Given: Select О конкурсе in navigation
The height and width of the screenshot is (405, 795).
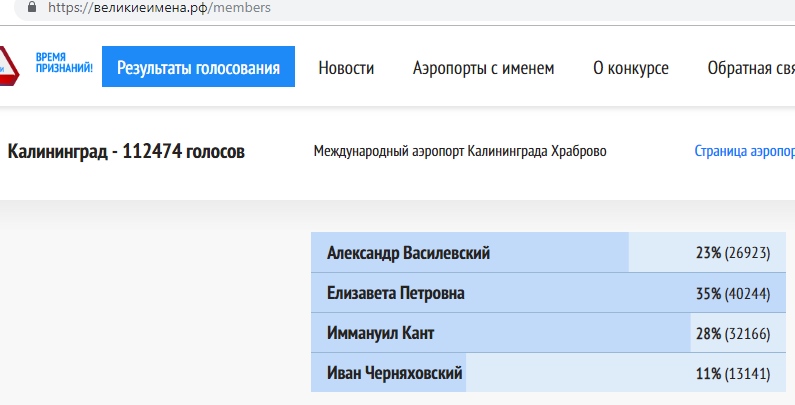Looking at the screenshot, I should click(x=630, y=68).
